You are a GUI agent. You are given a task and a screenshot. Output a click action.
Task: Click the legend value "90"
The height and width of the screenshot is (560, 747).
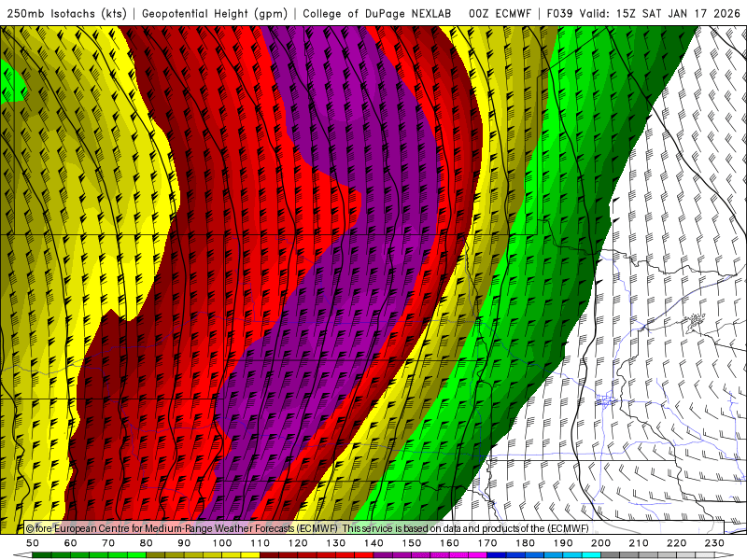point(184,543)
